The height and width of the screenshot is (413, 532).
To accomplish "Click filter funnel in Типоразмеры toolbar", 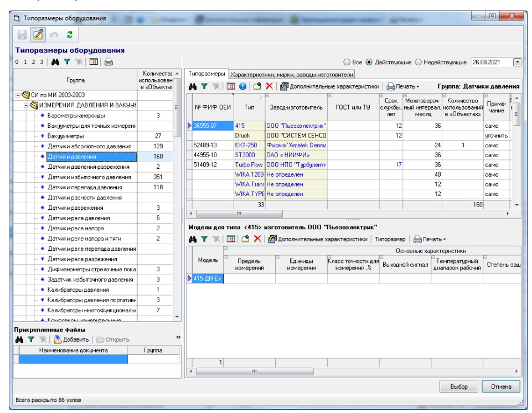I will tap(204, 86).
